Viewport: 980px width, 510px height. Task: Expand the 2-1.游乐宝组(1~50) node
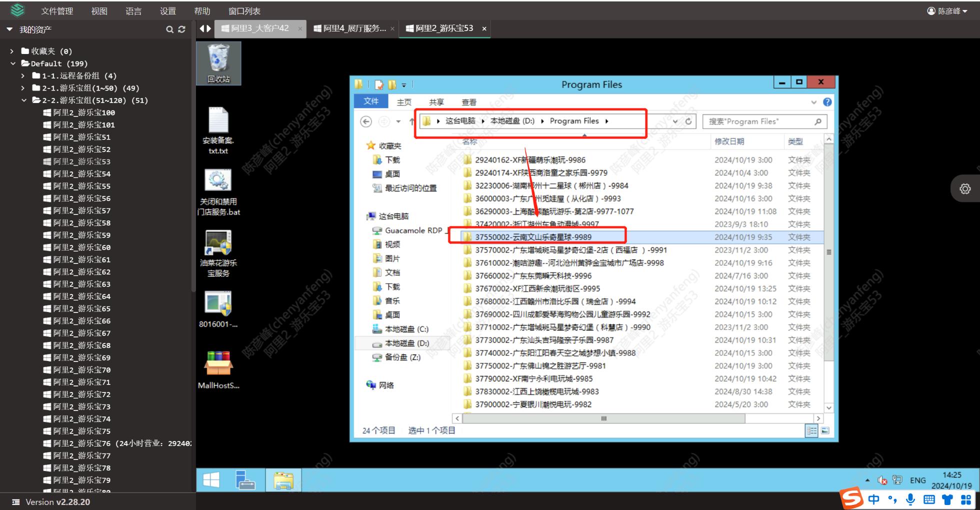23,88
